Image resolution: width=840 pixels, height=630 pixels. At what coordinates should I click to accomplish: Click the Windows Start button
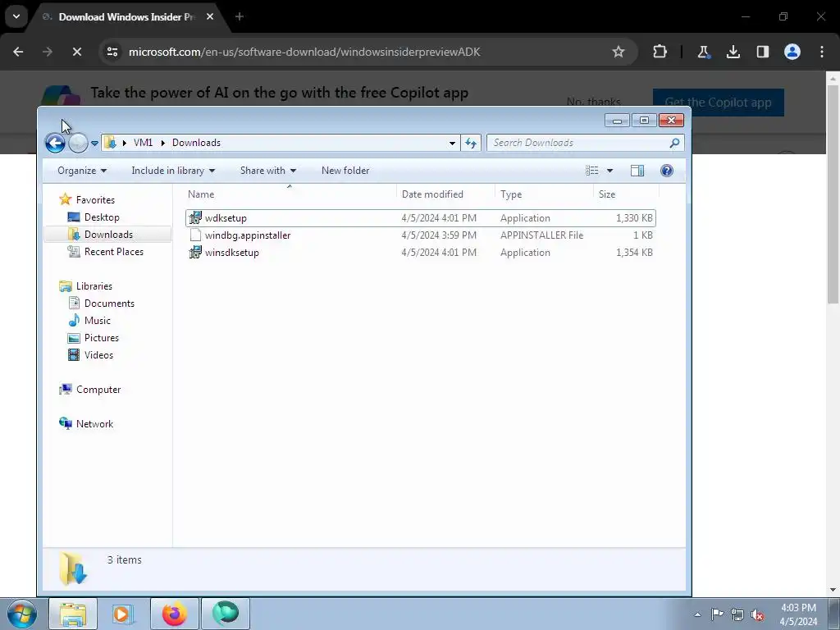click(x=22, y=614)
